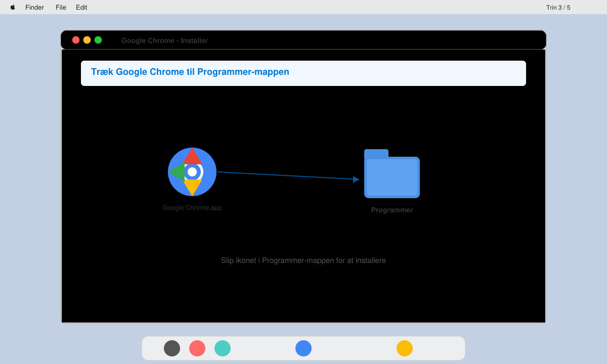Open the Apple menu
The image size is (607, 364).
(13, 7)
